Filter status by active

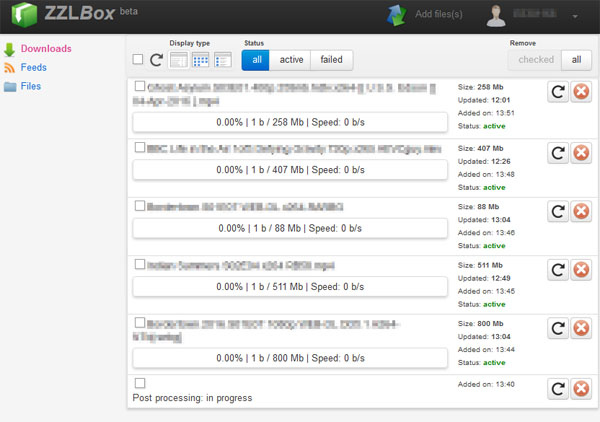point(291,60)
